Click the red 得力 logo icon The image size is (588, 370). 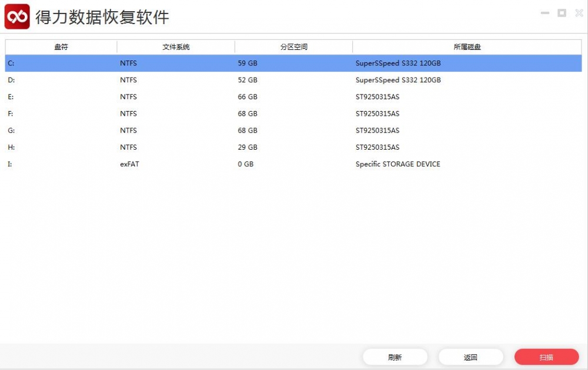point(17,16)
